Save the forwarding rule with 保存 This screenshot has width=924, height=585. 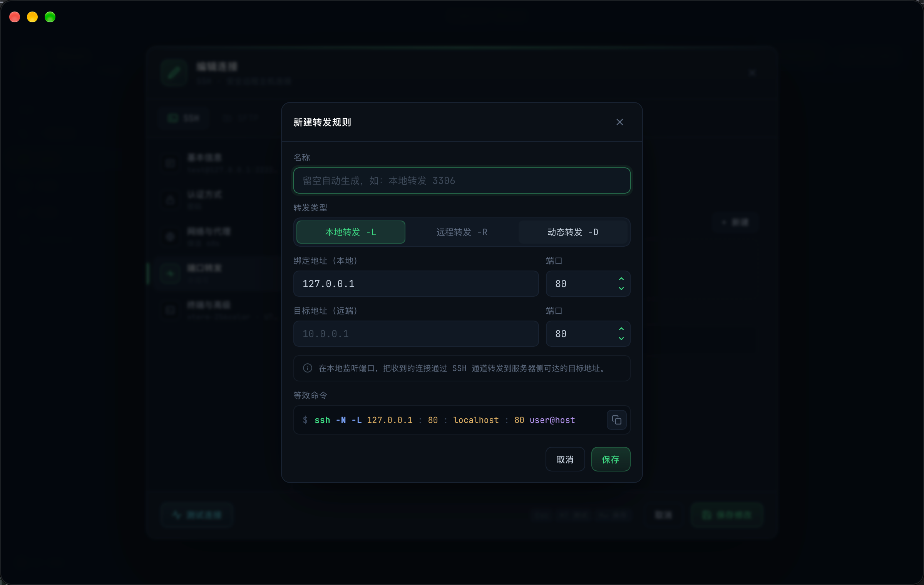point(611,459)
